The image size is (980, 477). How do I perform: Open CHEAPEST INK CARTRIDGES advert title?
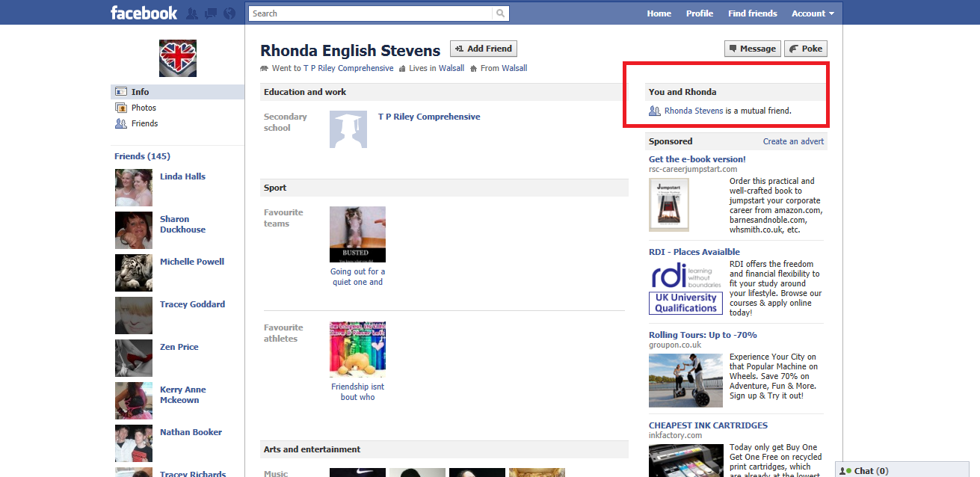tap(708, 425)
